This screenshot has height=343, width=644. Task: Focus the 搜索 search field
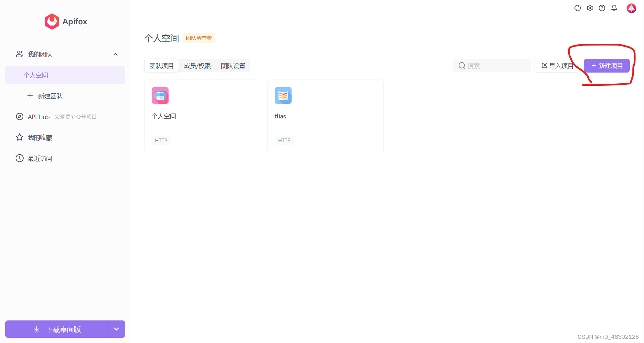pyautogui.click(x=492, y=66)
